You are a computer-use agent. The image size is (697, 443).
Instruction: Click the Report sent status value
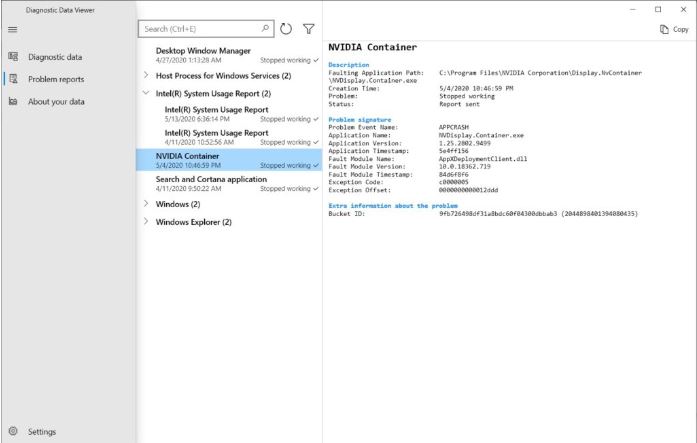(459, 104)
